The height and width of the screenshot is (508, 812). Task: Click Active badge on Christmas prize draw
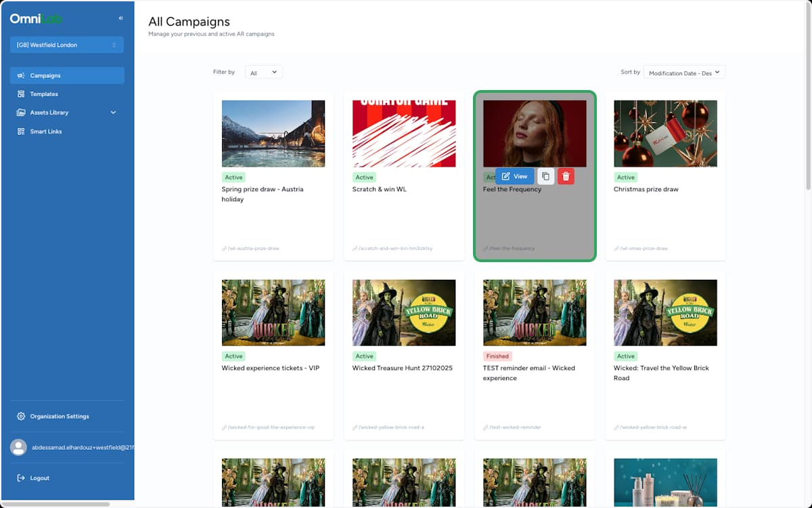click(x=626, y=177)
